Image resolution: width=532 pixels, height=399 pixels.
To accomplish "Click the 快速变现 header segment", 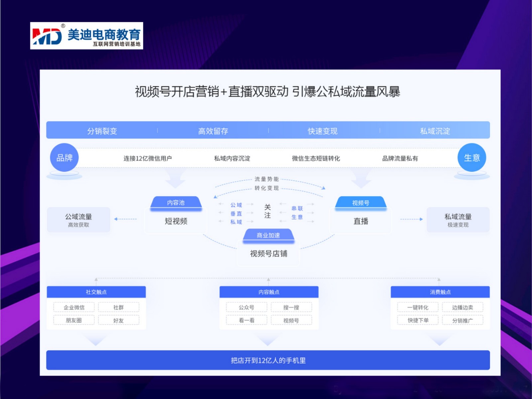I will point(323,131).
